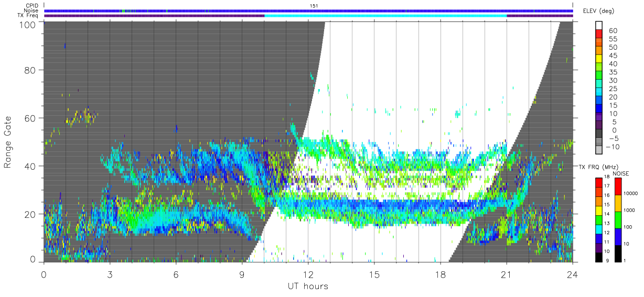The image size is (644, 297).
Task: Click the 25 label on ELEV colorbar
Action: coord(613,89)
